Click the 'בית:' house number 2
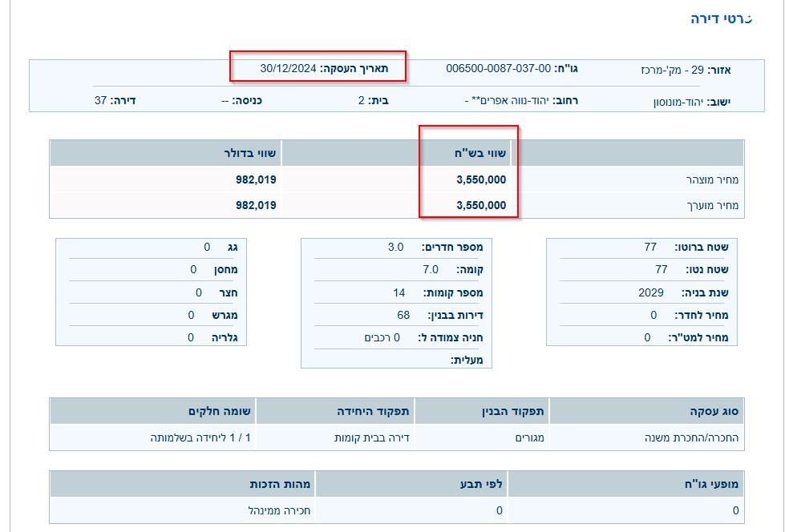 click(362, 101)
